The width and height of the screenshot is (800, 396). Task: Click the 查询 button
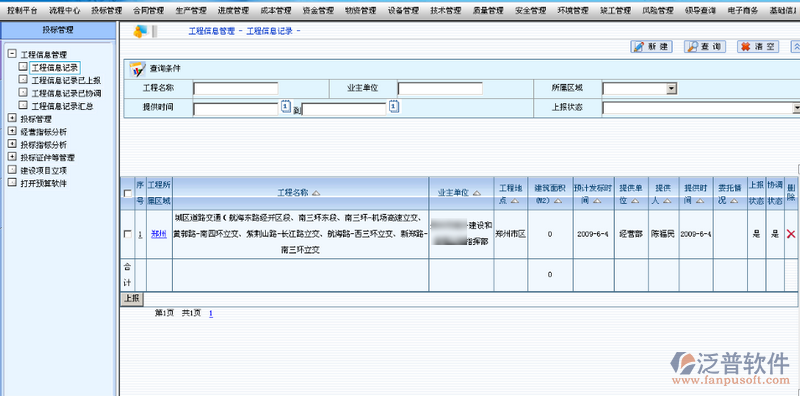tap(705, 47)
